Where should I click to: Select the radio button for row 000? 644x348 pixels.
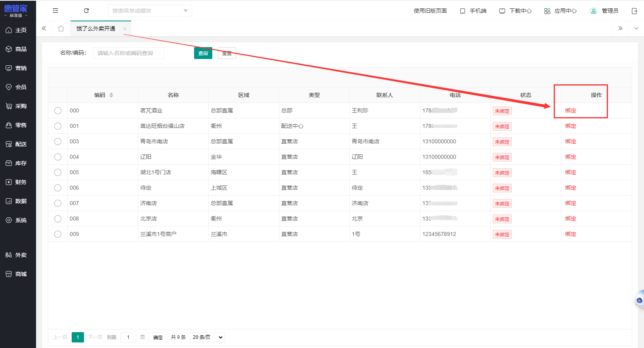point(58,110)
